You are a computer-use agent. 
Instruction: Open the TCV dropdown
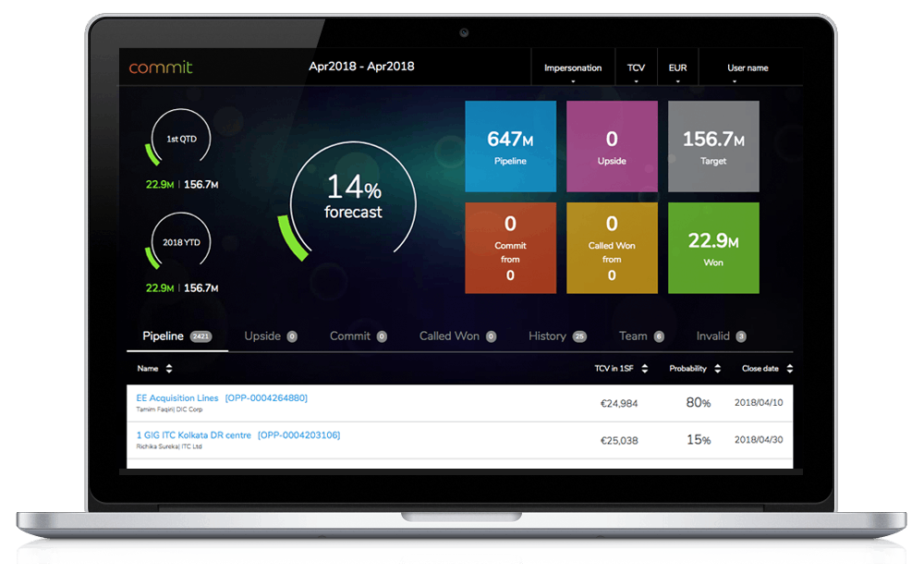pyautogui.click(x=636, y=69)
